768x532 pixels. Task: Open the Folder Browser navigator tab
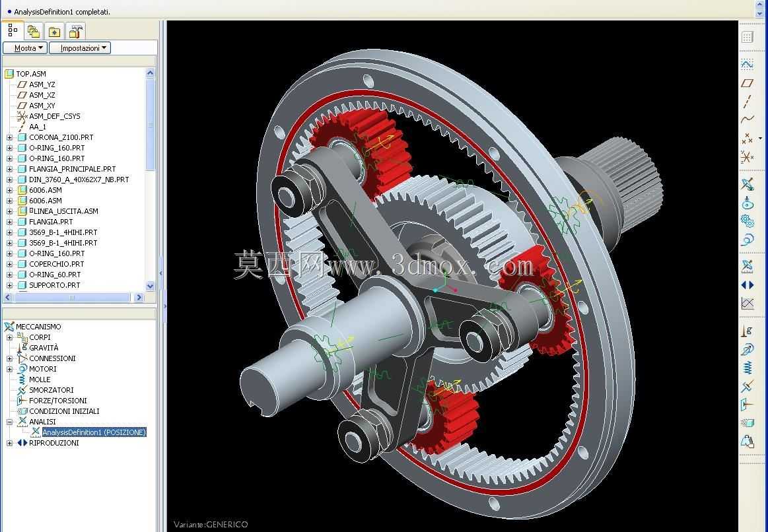tap(33, 32)
